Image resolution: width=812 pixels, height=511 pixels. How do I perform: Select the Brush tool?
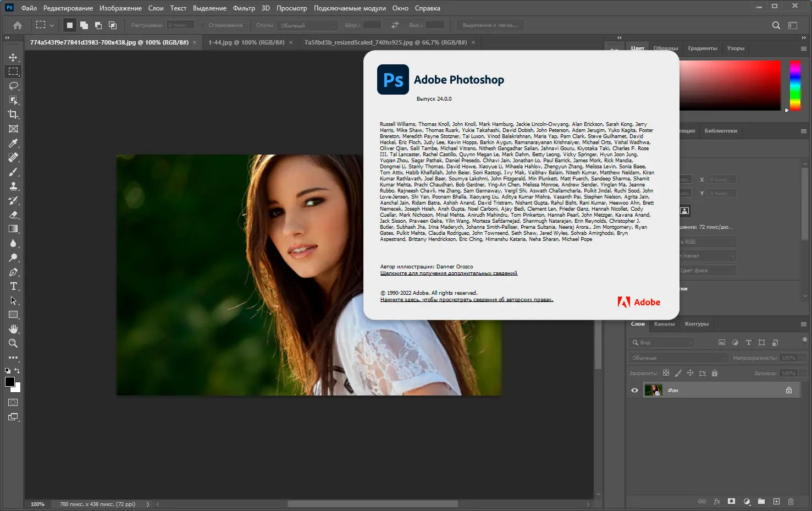click(13, 172)
